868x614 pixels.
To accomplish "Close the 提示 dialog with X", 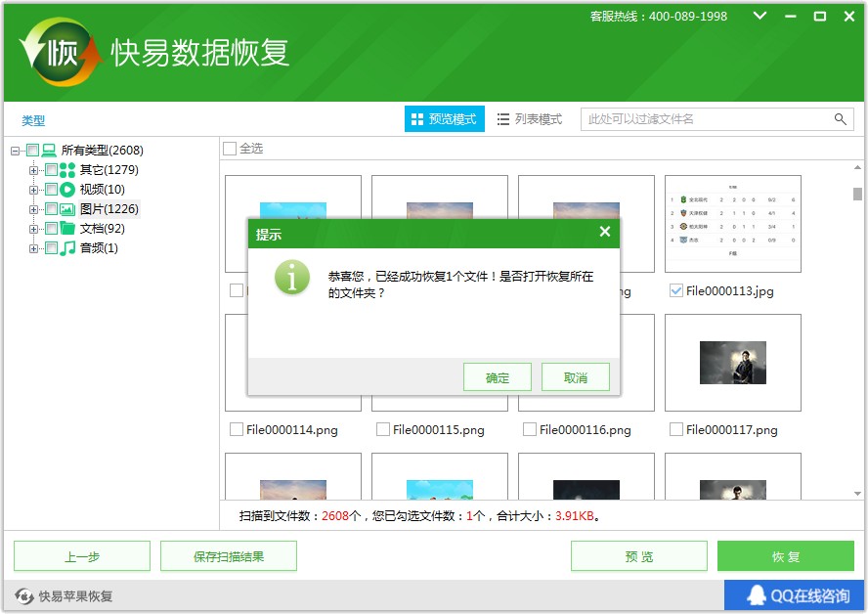I will (x=605, y=232).
